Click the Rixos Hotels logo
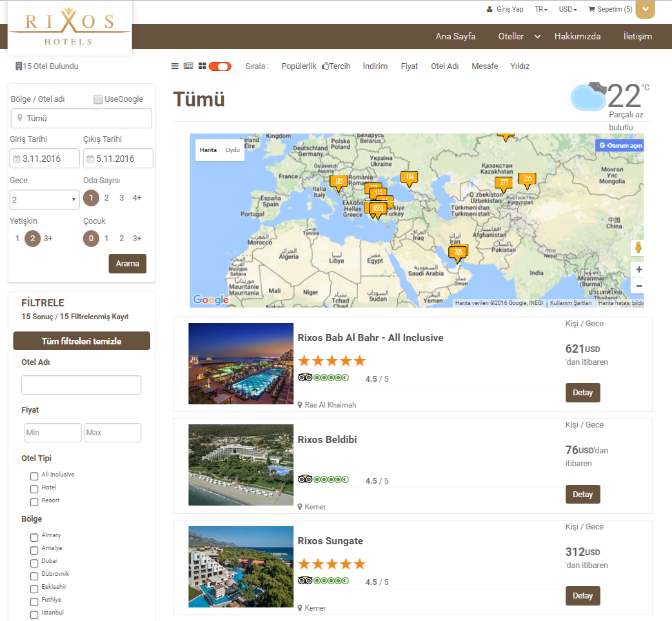 pyautogui.click(x=70, y=28)
